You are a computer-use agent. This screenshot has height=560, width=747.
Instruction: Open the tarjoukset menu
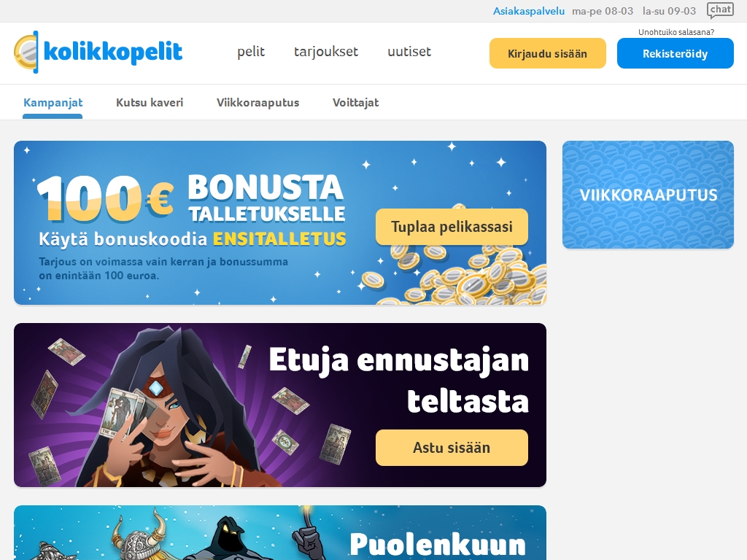(x=326, y=52)
